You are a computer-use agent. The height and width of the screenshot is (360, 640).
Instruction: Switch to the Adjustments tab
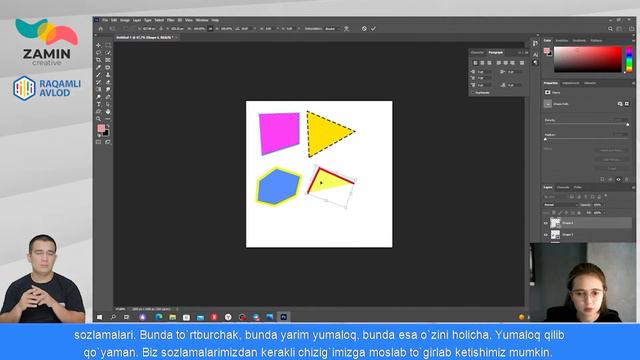point(571,83)
